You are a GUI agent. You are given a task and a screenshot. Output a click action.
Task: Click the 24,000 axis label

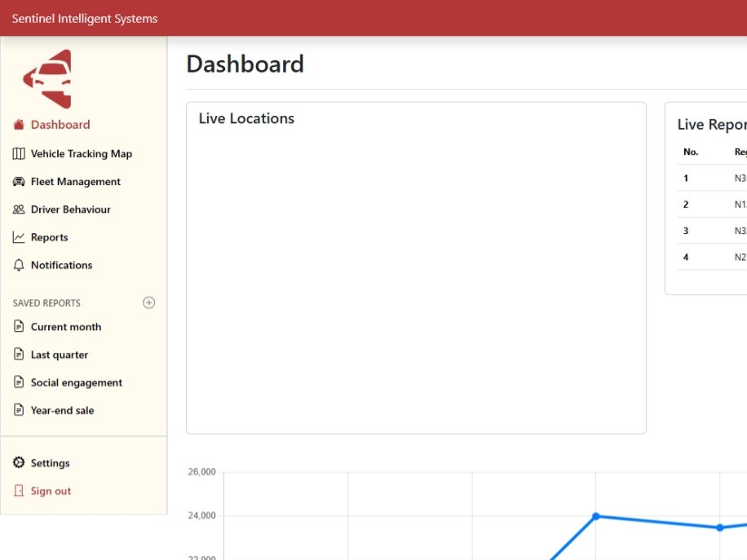(x=201, y=515)
